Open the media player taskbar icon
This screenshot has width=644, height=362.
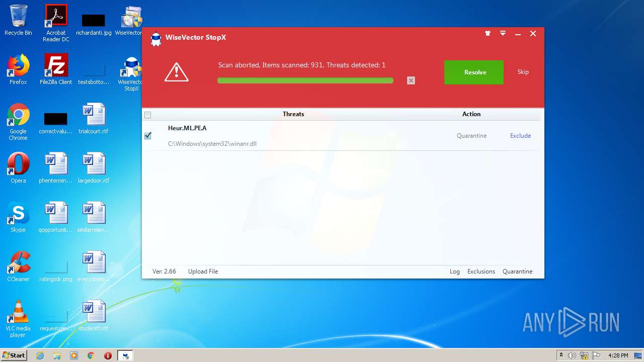click(x=74, y=355)
